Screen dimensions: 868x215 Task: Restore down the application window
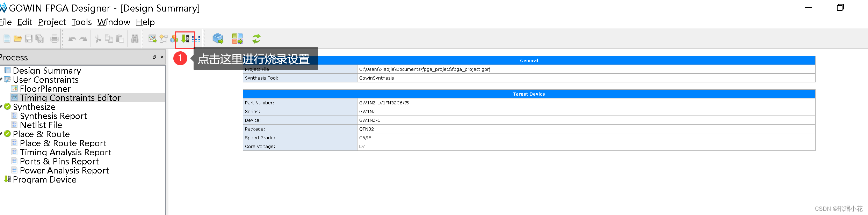click(x=840, y=7)
